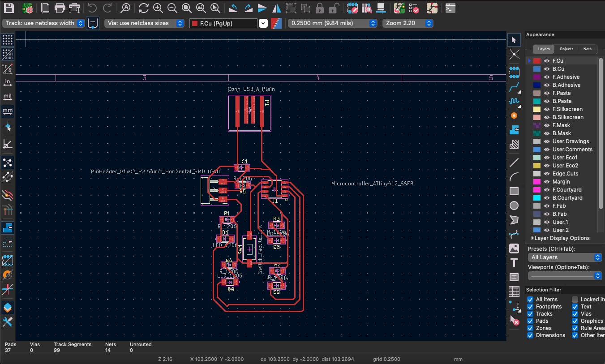Screen dimensions: 605x364
Task: Select the Add Footprint tool
Action: coord(514,71)
